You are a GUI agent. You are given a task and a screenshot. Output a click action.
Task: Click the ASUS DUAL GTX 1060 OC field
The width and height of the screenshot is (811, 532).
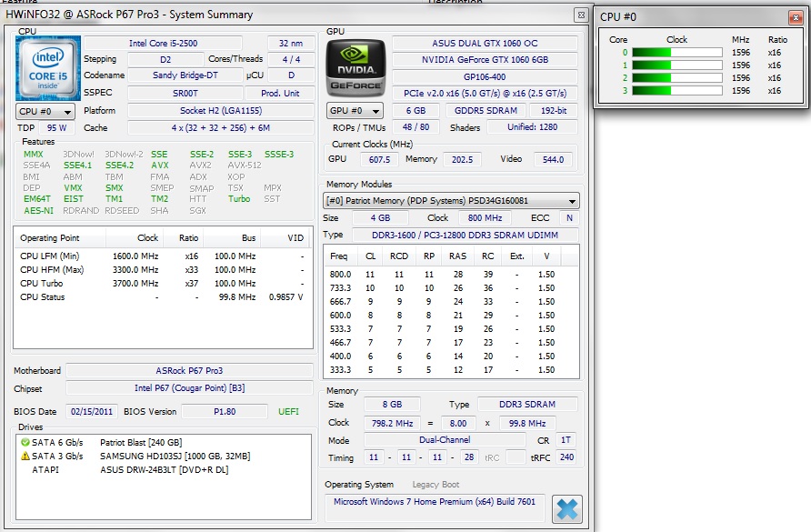tap(485, 44)
